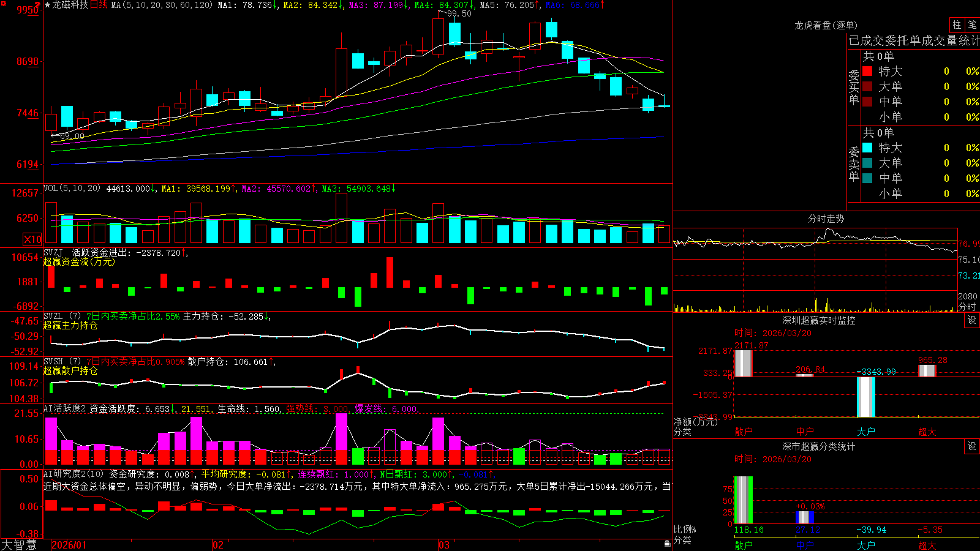
Task: Click the teal 委卖单 中单 swatch
Action: click(867, 178)
